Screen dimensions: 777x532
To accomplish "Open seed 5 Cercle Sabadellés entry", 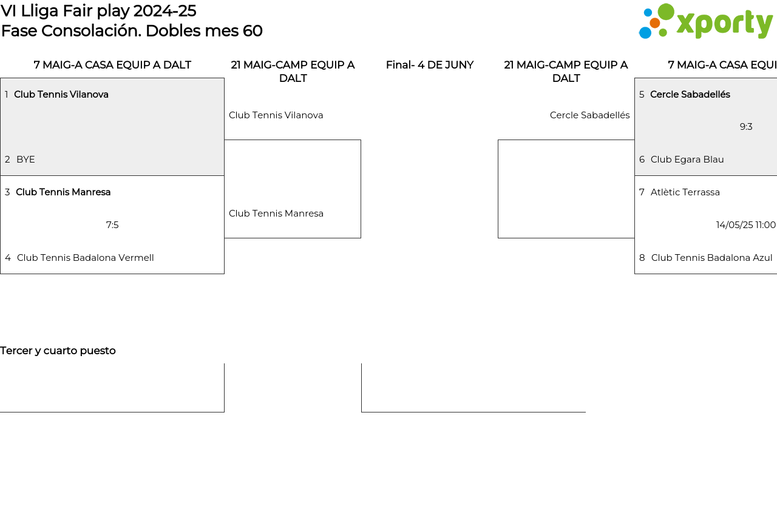I will pyautogui.click(x=690, y=95).
